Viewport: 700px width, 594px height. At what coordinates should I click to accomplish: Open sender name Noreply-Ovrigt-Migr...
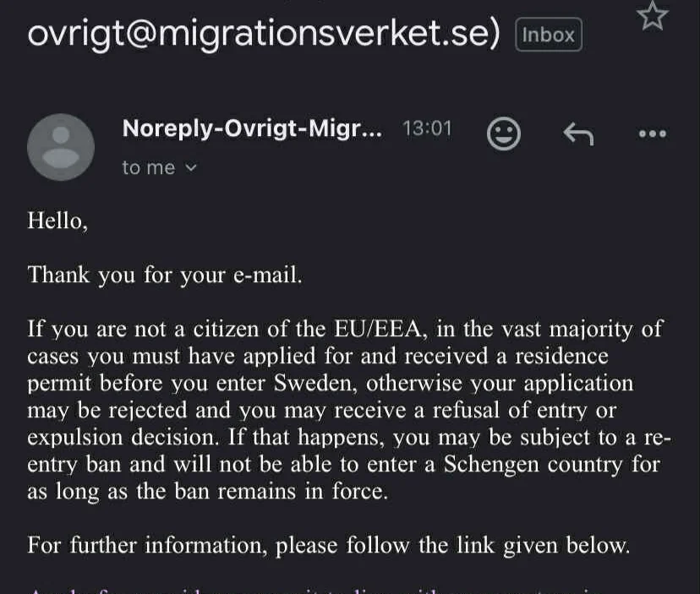pyautogui.click(x=252, y=128)
